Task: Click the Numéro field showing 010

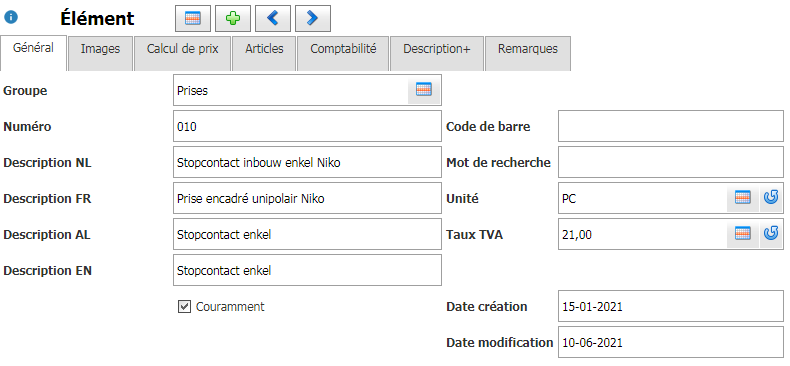Action: (307, 126)
